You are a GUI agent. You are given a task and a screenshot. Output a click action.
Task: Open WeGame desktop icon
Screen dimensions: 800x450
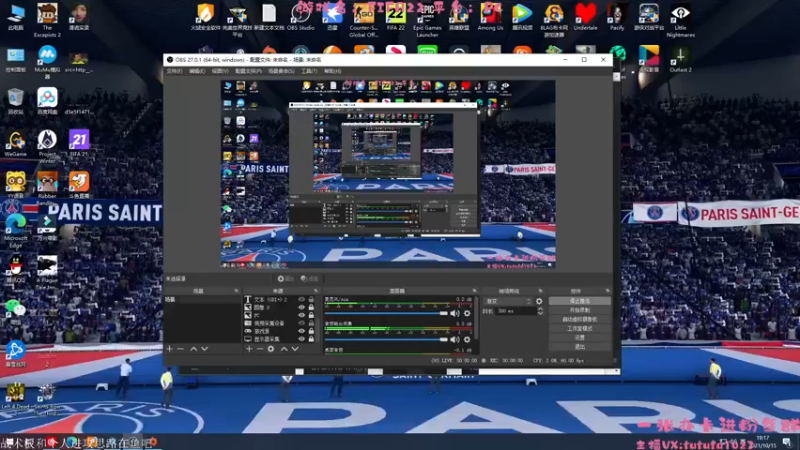pyautogui.click(x=16, y=143)
